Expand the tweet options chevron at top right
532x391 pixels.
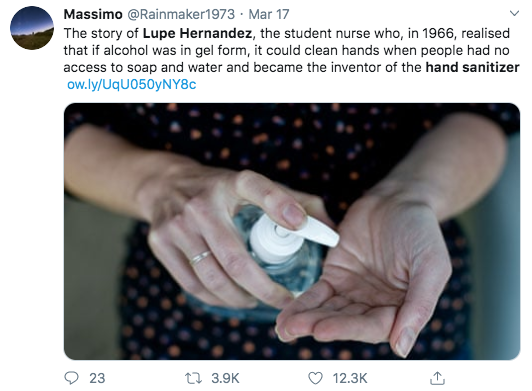pos(515,14)
